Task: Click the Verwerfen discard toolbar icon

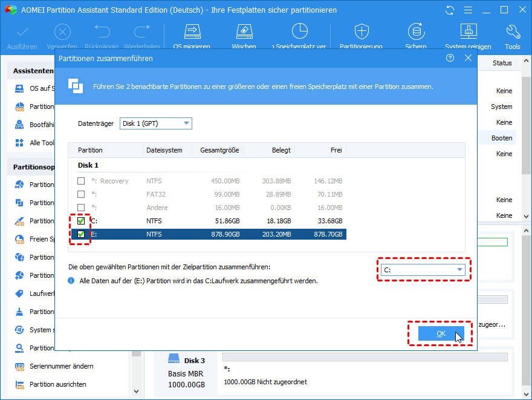Action: click(x=62, y=32)
